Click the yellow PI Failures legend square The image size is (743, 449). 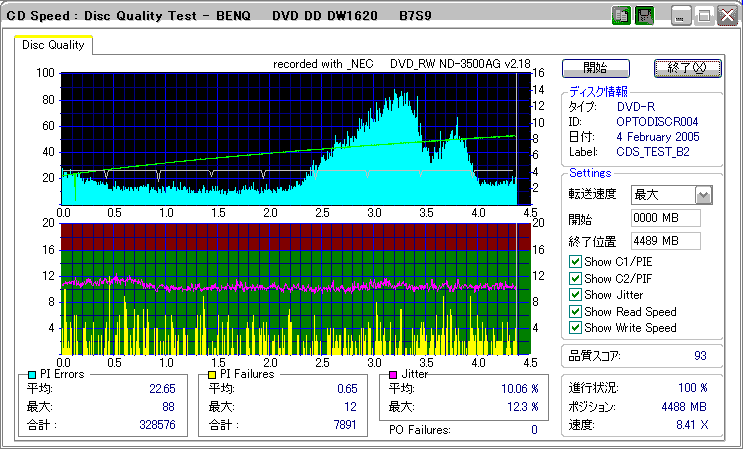point(212,374)
